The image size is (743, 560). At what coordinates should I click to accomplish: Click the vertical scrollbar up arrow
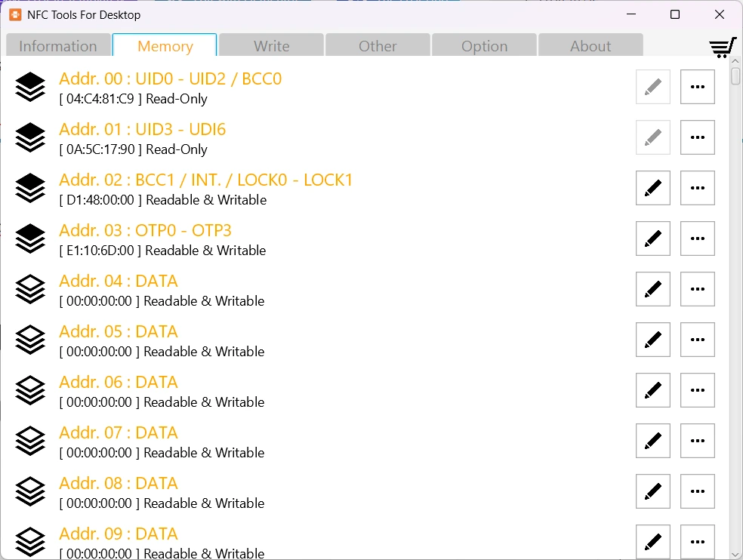click(x=735, y=63)
